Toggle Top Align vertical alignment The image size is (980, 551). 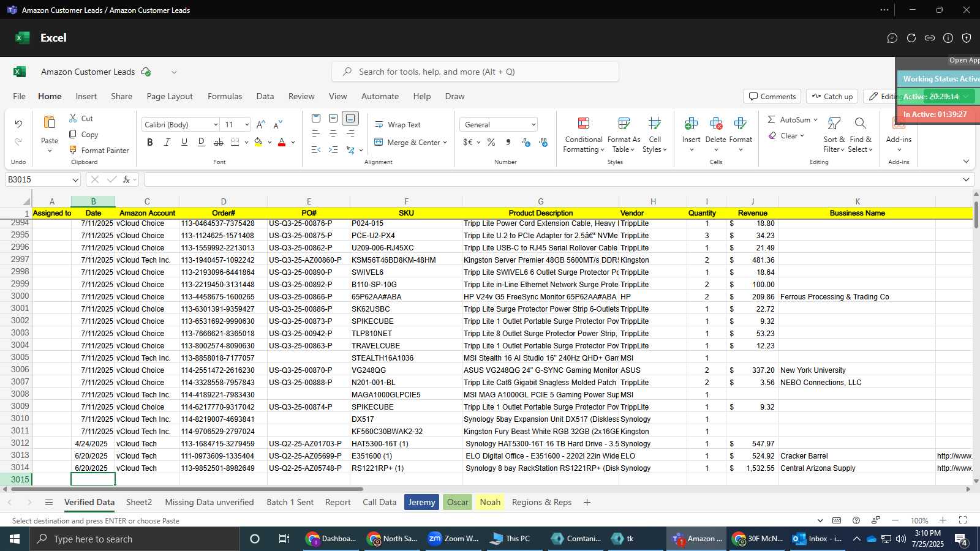[316, 118]
